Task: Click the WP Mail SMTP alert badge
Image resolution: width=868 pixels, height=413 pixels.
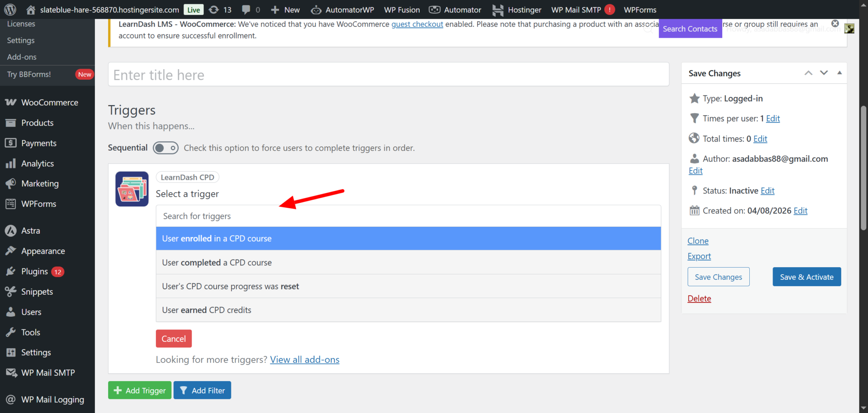Action: [x=609, y=9]
